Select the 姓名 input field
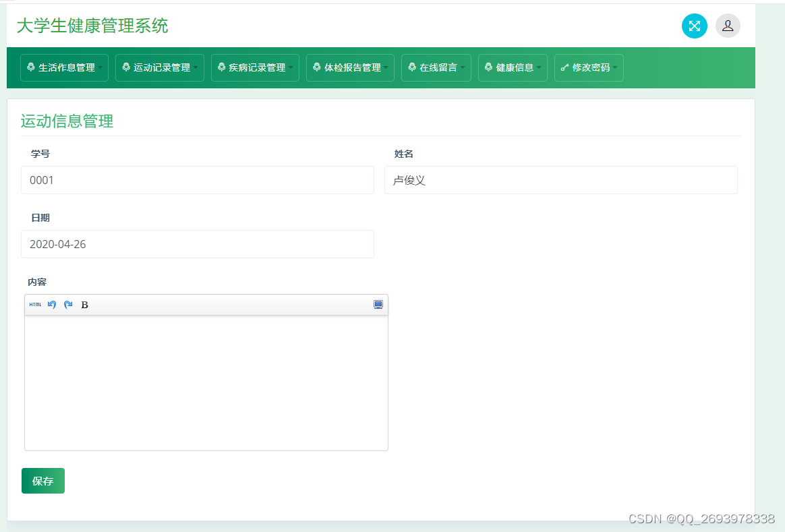The image size is (785, 532). coord(560,180)
